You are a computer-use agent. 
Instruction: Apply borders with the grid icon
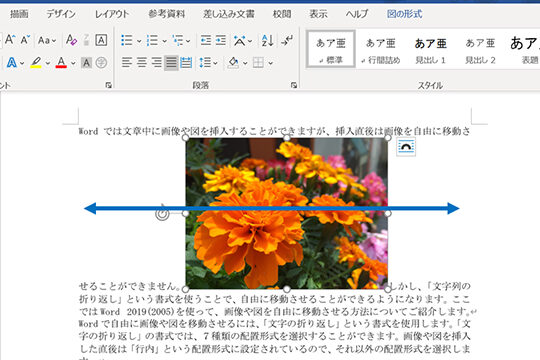tap(258, 63)
